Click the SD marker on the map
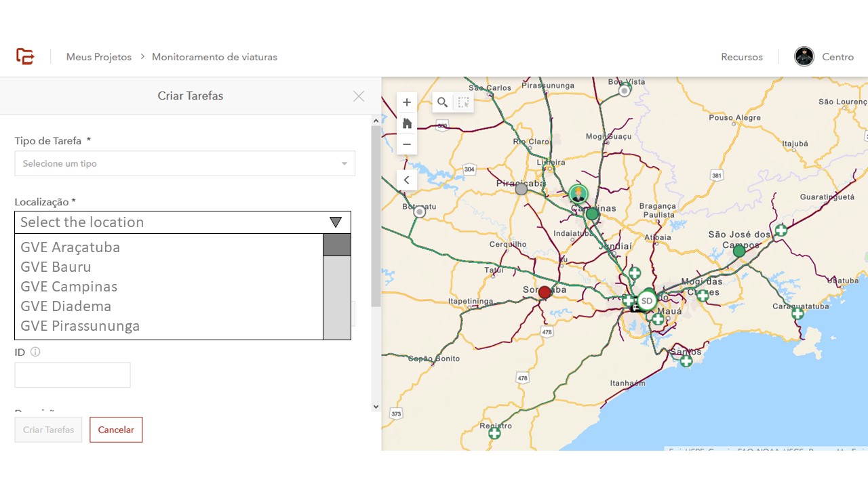The image size is (868, 488). coord(647,300)
